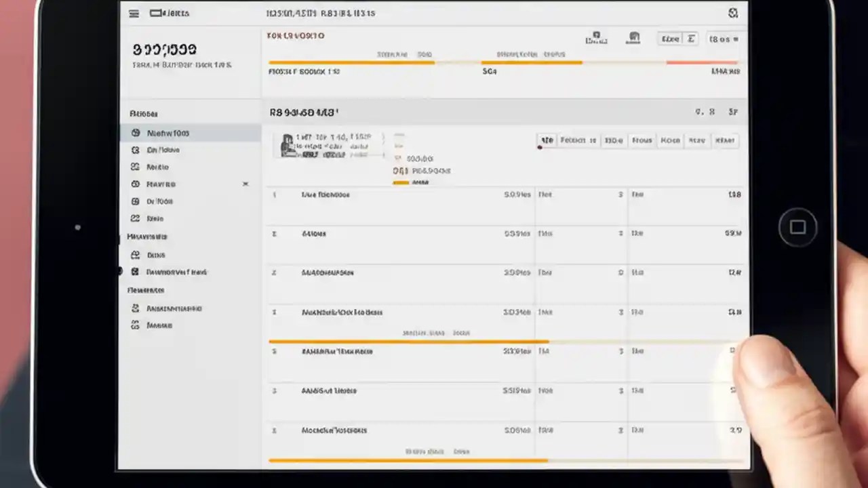Viewport: 868px width, 488px height.
Task: Click the grid view icon in the section header
Action: point(698,111)
